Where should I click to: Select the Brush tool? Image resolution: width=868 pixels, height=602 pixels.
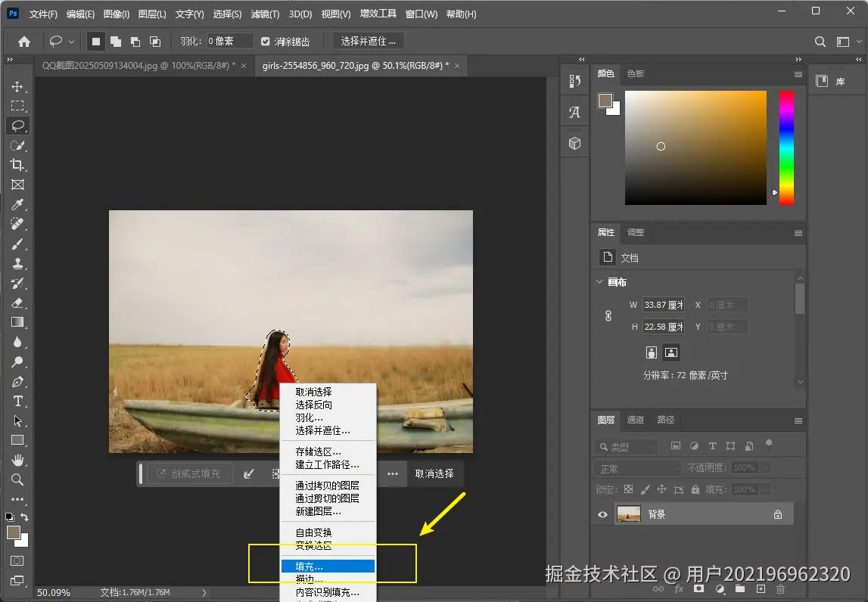[x=17, y=244]
